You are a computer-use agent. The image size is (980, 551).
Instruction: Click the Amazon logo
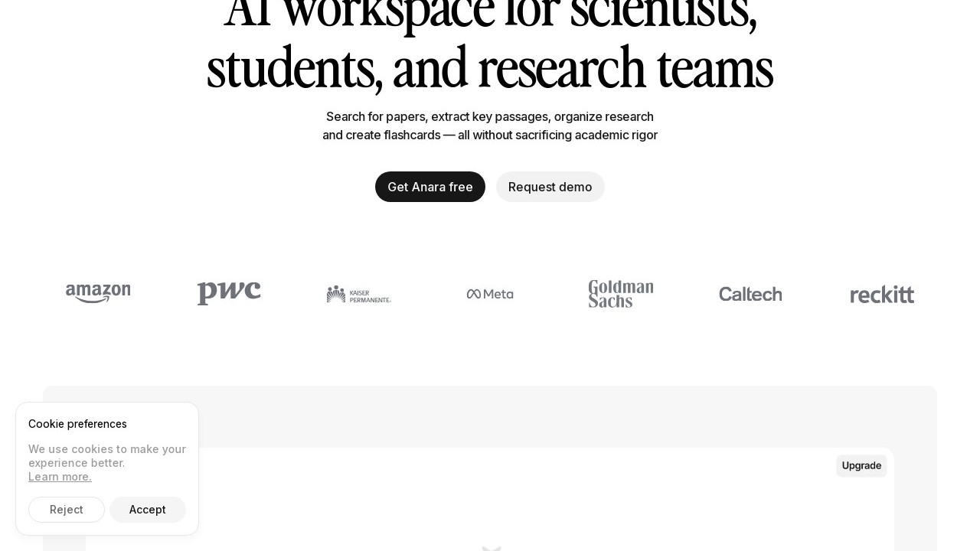point(98,294)
